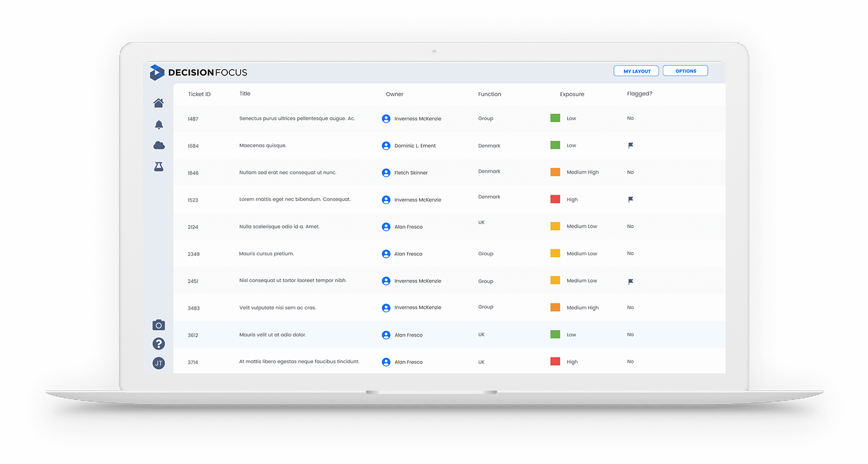This screenshot has height=464, width=868.
Task: Open 'Nullam sed erat nec consequat' title
Action: pos(288,173)
